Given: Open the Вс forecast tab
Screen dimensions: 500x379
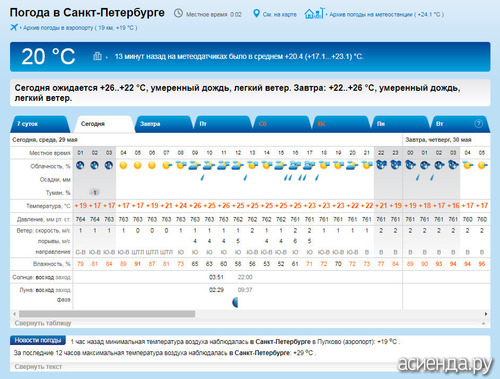Looking at the screenshot, I should coord(341,124).
